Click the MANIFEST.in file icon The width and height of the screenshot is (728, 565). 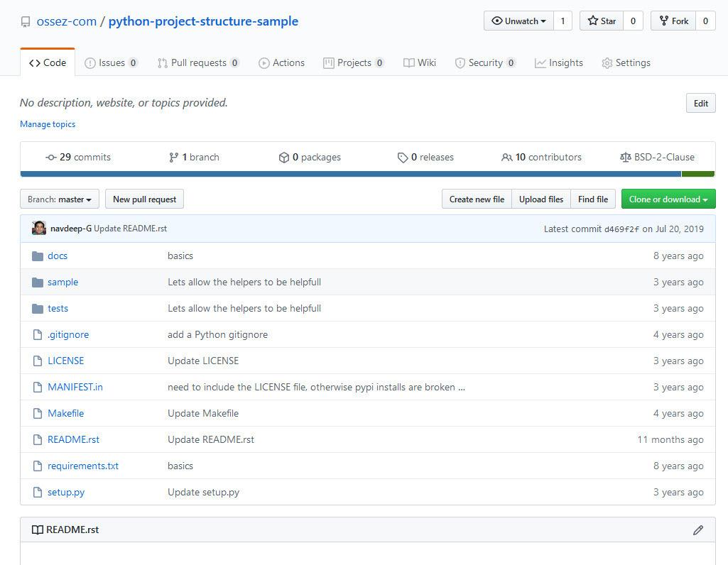coord(38,388)
